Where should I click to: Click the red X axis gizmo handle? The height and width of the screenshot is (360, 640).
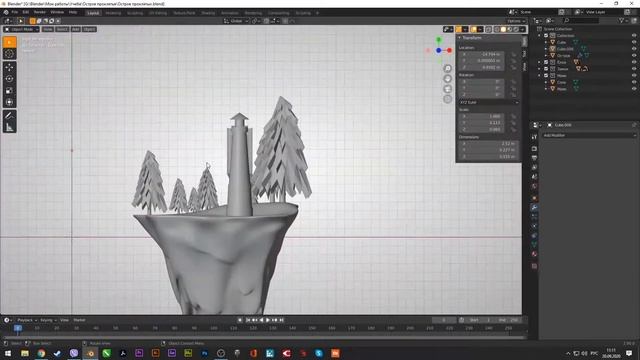tap(449, 50)
